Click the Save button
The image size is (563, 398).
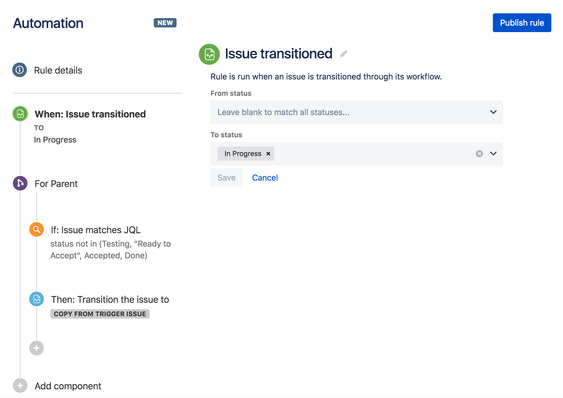click(x=227, y=178)
